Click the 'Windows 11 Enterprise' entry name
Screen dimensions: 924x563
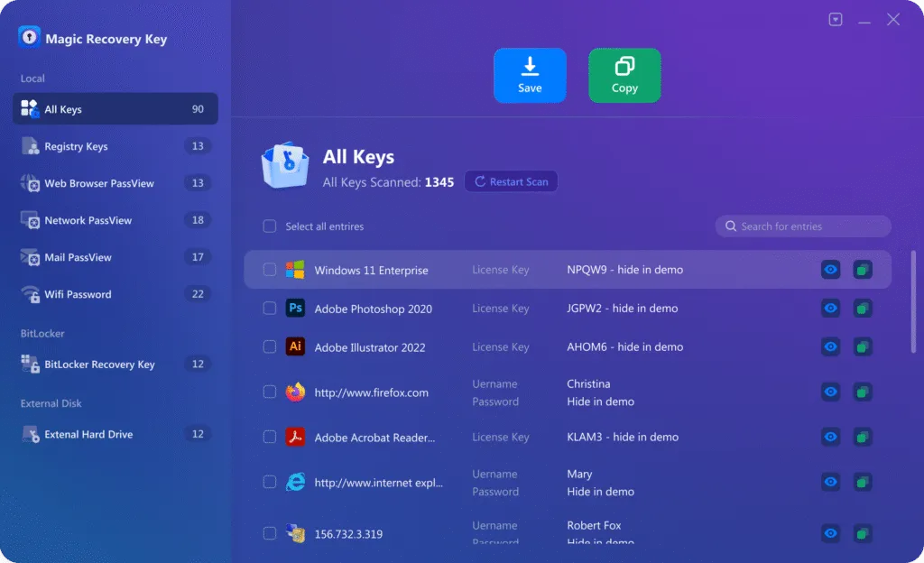(x=371, y=271)
